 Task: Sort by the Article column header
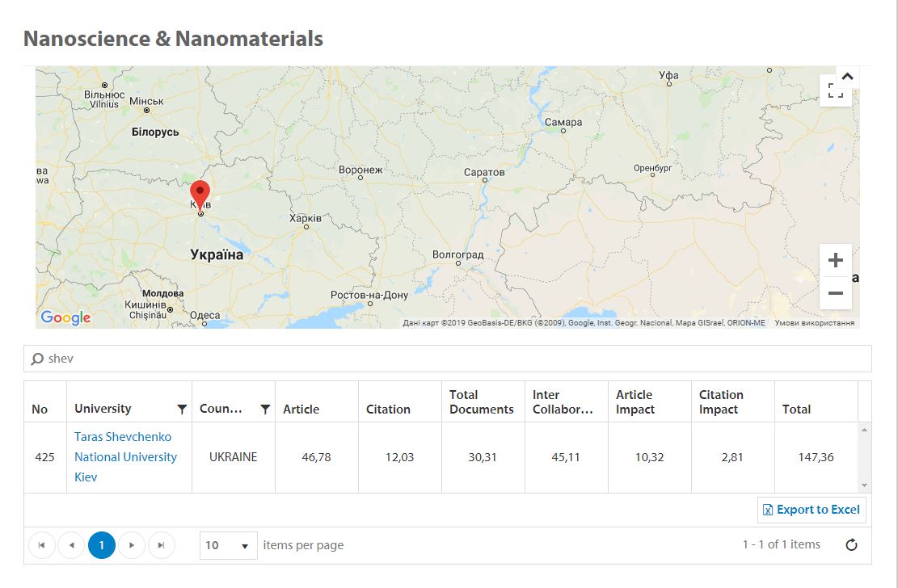(301, 409)
